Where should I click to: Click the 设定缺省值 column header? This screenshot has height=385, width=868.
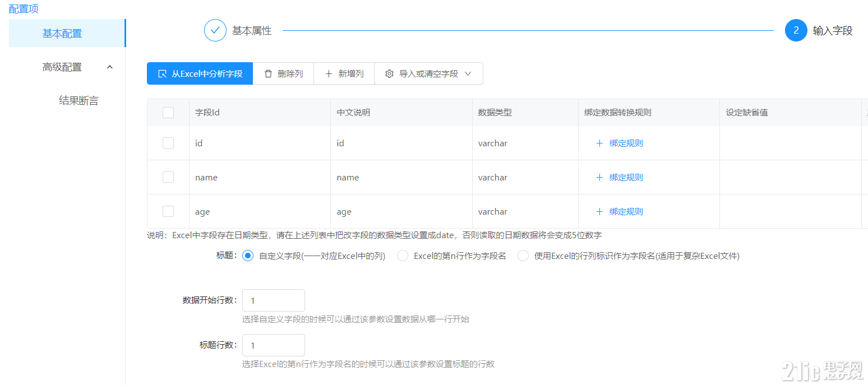point(791,113)
